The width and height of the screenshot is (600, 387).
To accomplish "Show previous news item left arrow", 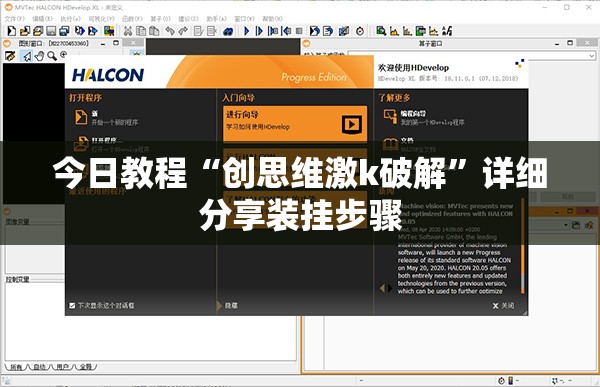I will point(382,287).
